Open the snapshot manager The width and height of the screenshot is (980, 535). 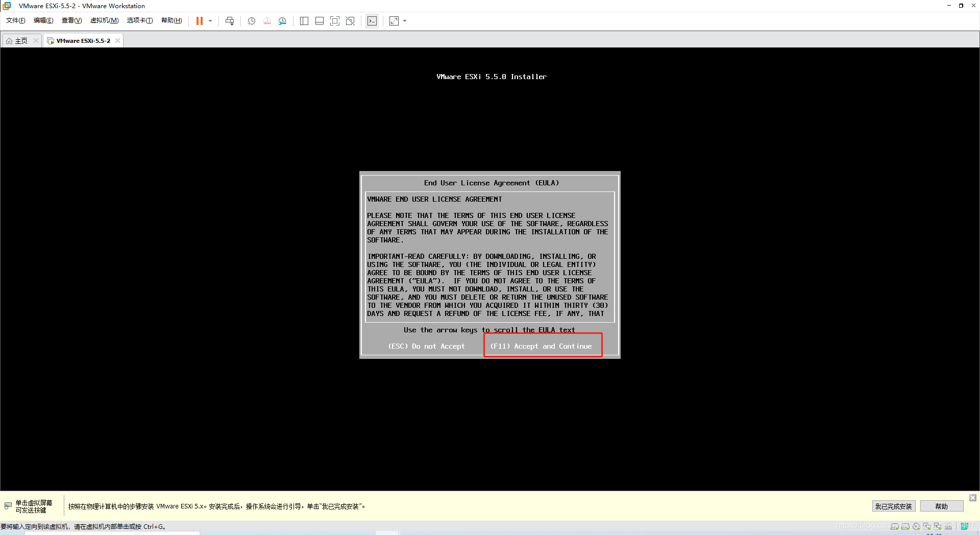pos(282,21)
